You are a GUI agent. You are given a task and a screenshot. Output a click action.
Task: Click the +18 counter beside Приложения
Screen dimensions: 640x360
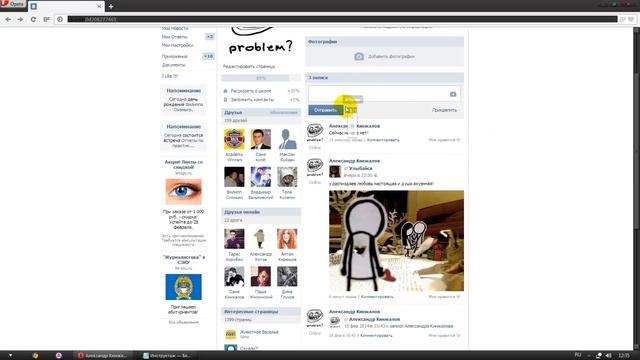(208, 56)
